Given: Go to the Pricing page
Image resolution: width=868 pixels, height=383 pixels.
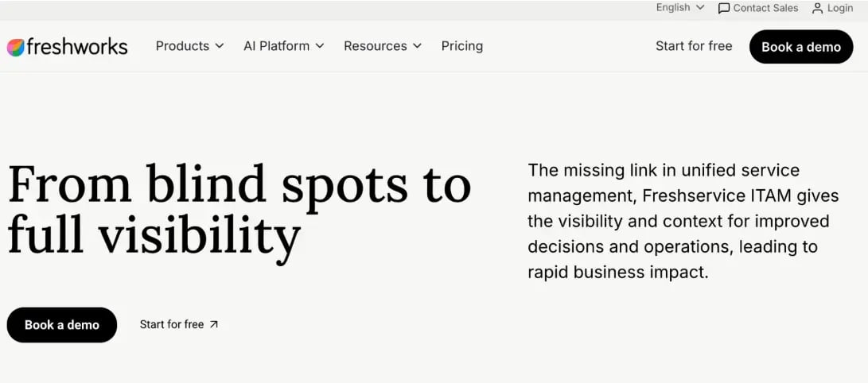Looking at the screenshot, I should (x=461, y=46).
